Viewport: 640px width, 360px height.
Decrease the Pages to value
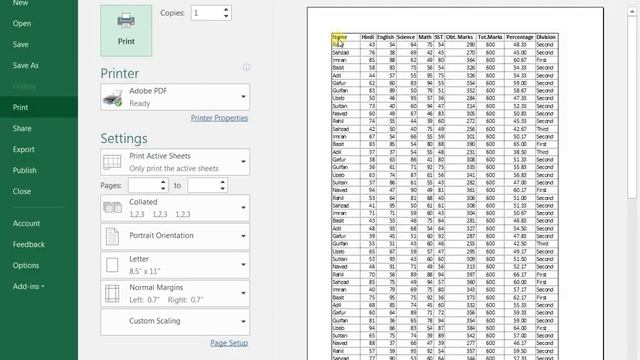click(222, 189)
